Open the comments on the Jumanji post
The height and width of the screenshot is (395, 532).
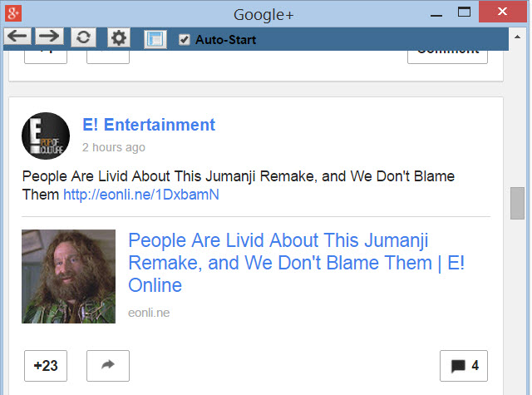(x=463, y=365)
